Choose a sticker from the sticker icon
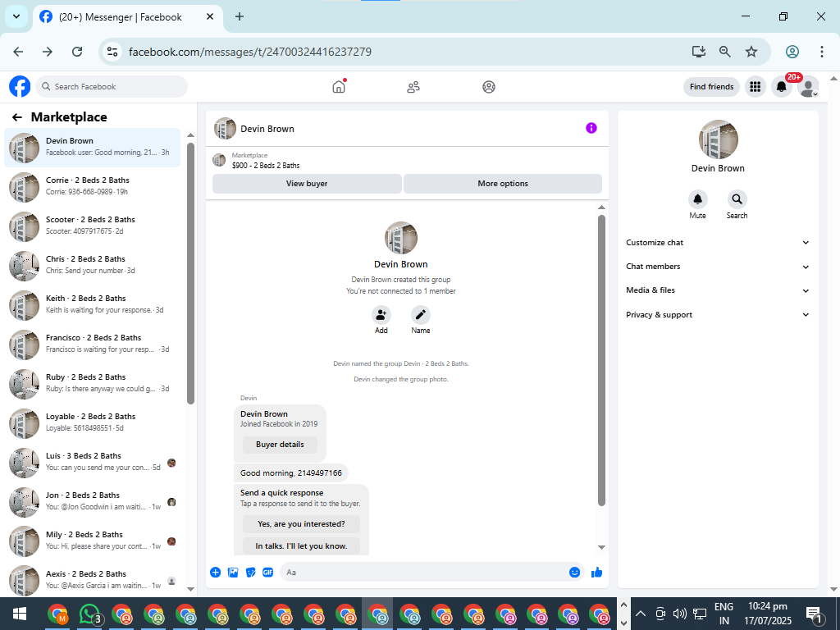Image resolution: width=840 pixels, height=630 pixels. click(251, 572)
